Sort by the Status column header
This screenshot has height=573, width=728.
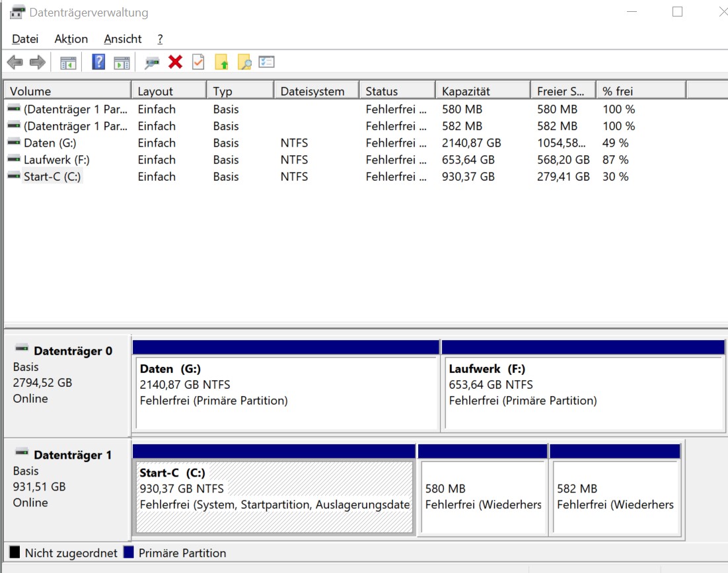tap(398, 91)
